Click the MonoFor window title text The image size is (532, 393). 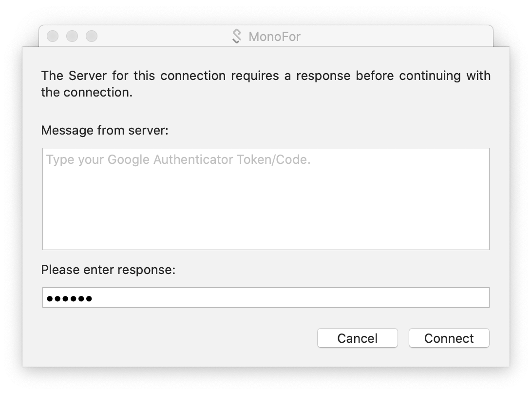(274, 37)
